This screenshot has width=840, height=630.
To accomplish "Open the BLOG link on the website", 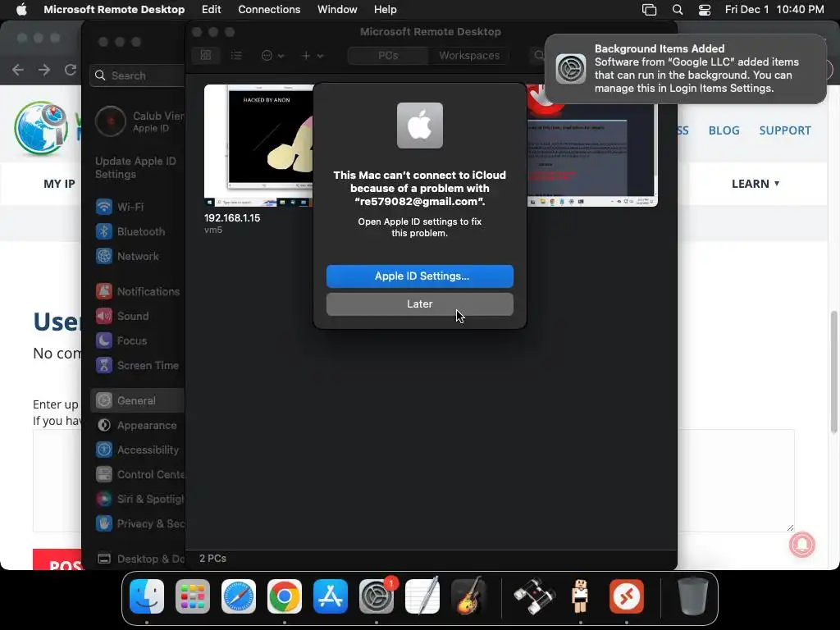I will tap(724, 130).
